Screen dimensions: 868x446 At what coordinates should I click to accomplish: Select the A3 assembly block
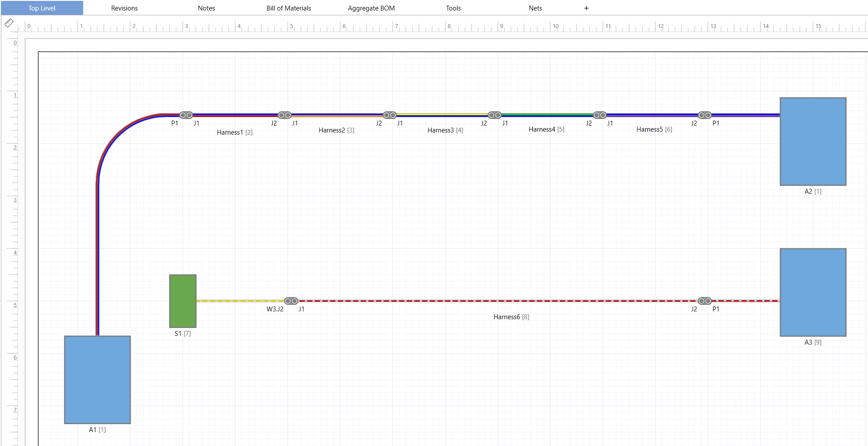tap(813, 292)
